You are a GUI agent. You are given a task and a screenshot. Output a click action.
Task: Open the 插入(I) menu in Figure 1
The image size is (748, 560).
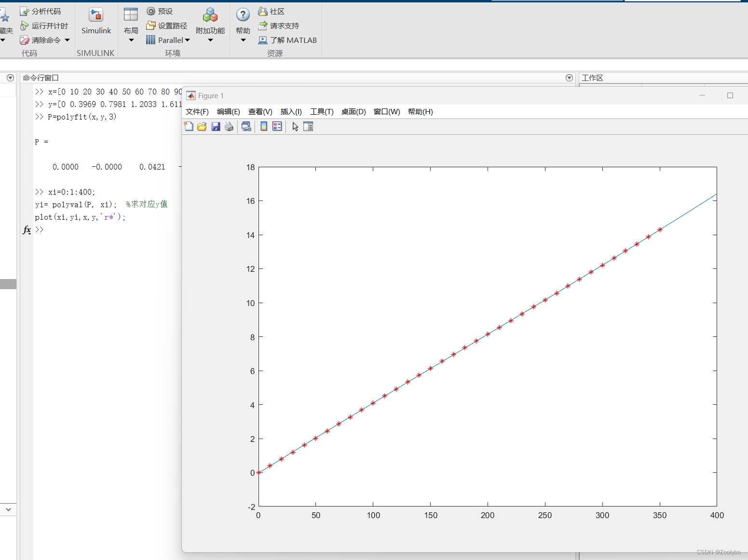click(x=291, y=111)
